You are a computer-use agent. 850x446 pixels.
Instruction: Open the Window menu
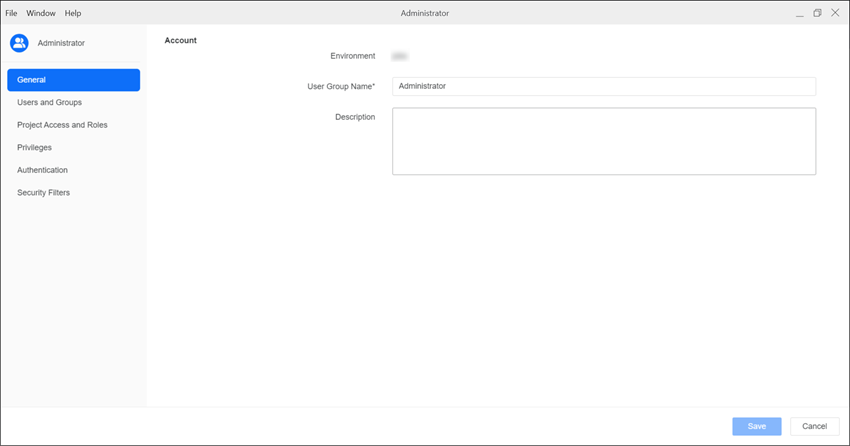click(41, 13)
